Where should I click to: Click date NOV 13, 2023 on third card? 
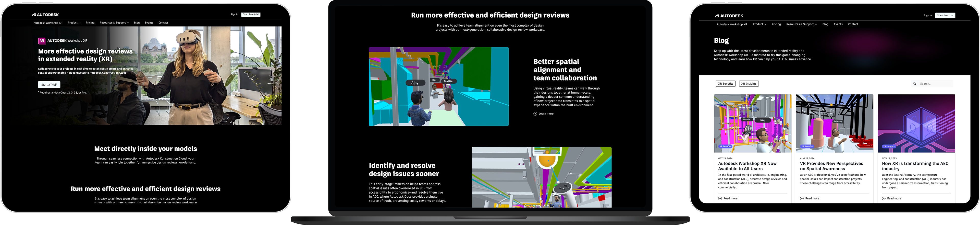pyautogui.click(x=889, y=158)
